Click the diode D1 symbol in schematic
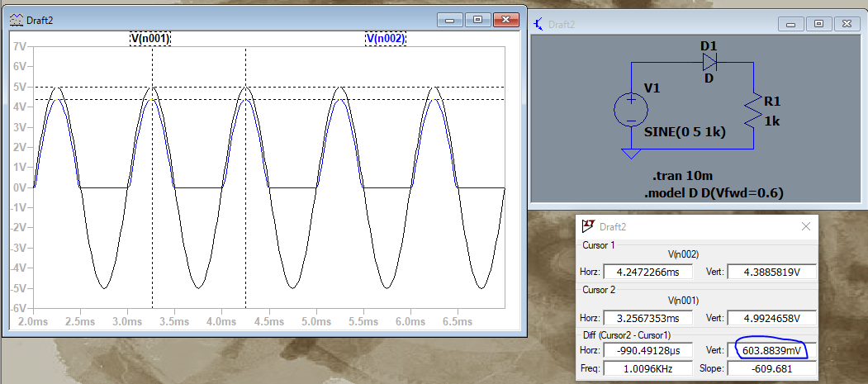868x384 pixels. [x=709, y=62]
